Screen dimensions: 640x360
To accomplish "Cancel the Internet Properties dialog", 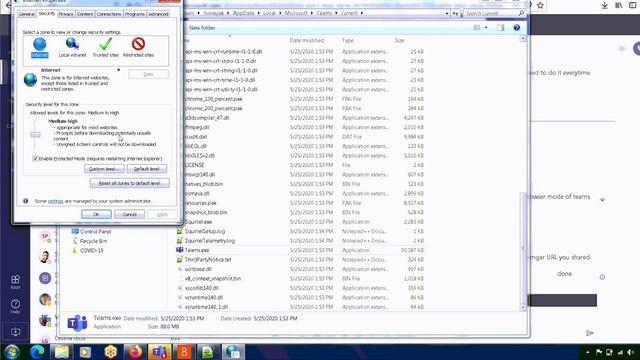I will 129,214.
